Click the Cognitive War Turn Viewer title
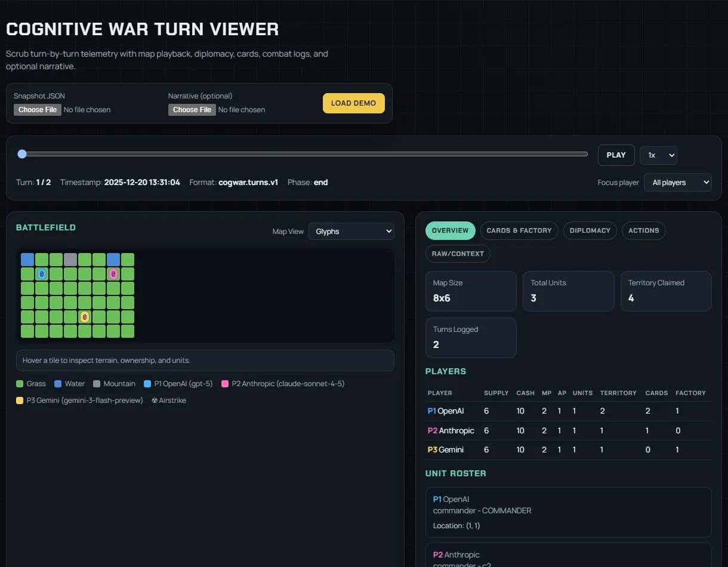 click(142, 29)
